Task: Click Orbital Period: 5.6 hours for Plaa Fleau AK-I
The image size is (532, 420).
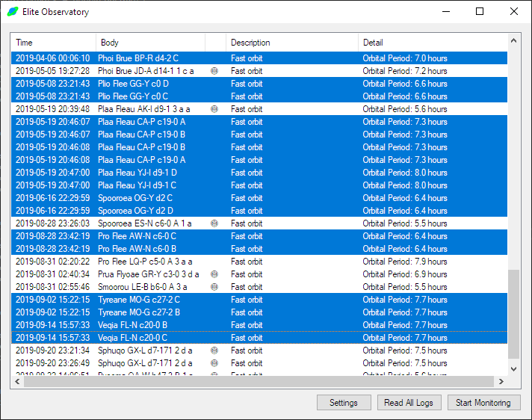Action: coord(405,109)
